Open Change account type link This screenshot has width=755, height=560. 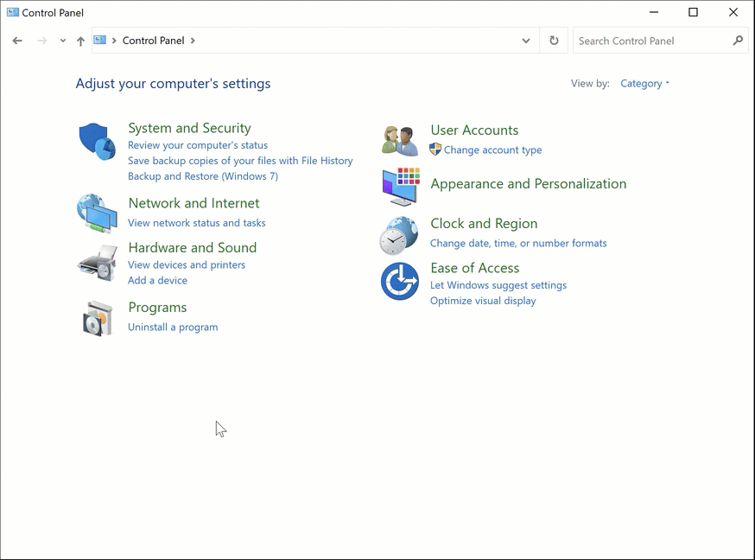492,150
